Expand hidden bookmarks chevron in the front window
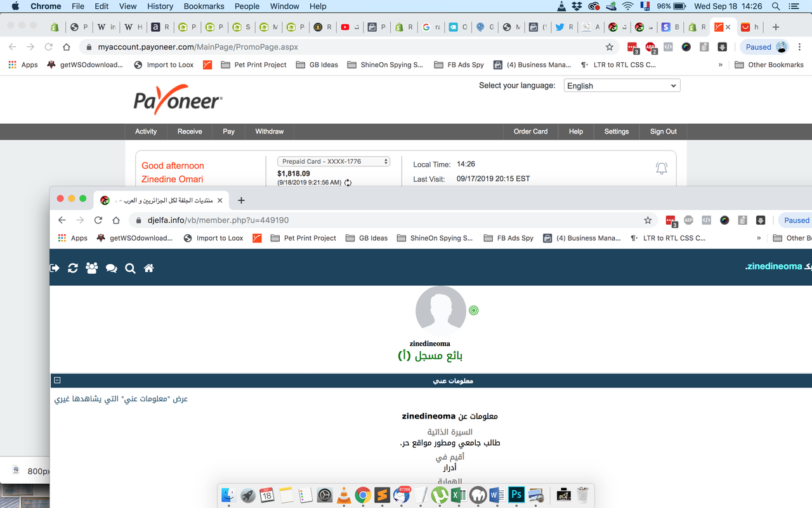 point(759,238)
